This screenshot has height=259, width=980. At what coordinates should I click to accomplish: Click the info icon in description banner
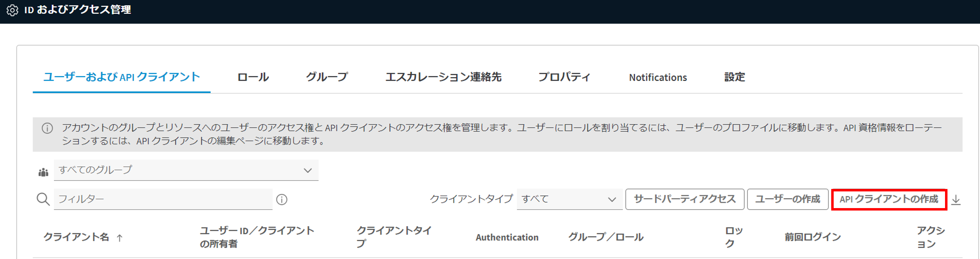[x=47, y=128]
